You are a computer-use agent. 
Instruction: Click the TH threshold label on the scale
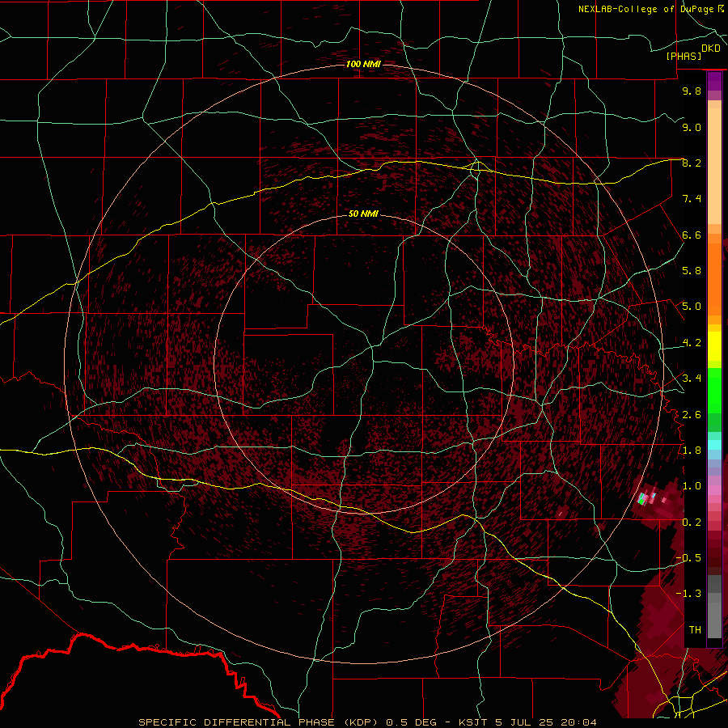click(x=695, y=630)
